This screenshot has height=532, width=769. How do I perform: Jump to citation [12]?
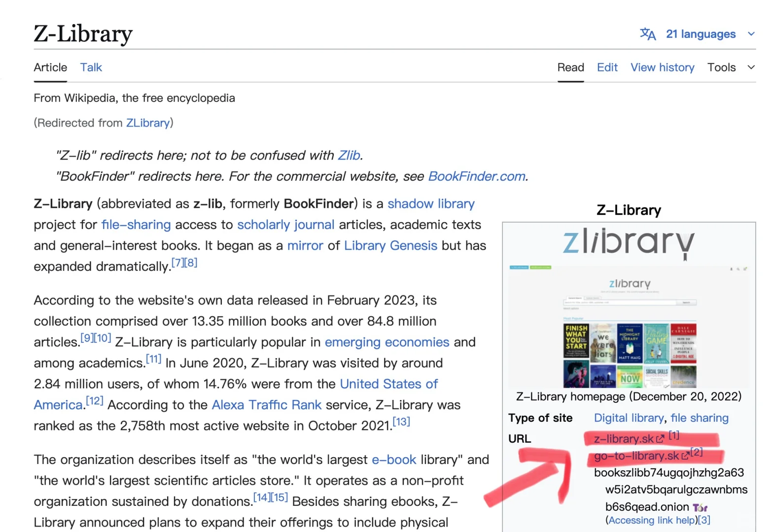point(95,401)
